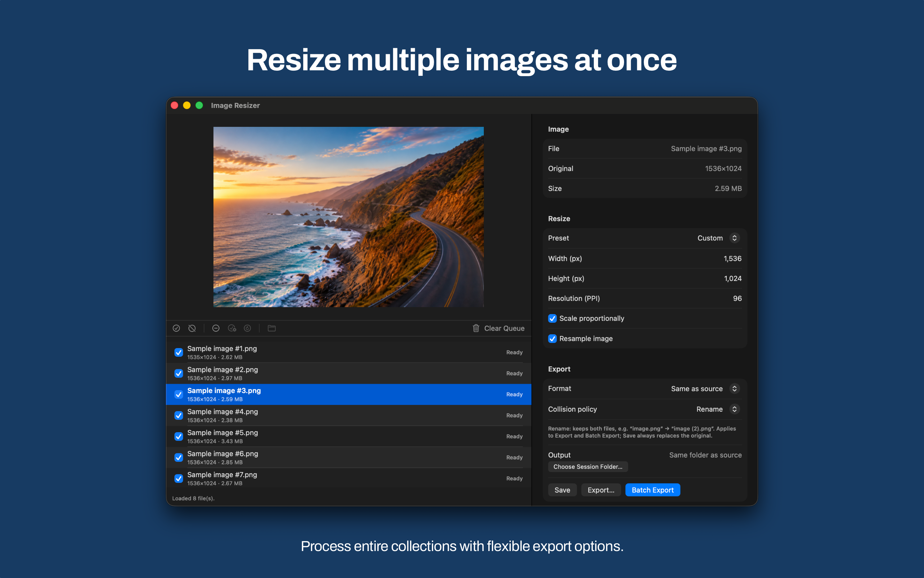Click the Clear Queue label
The height and width of the screenshot is (578, 924).
click(504, 328)
